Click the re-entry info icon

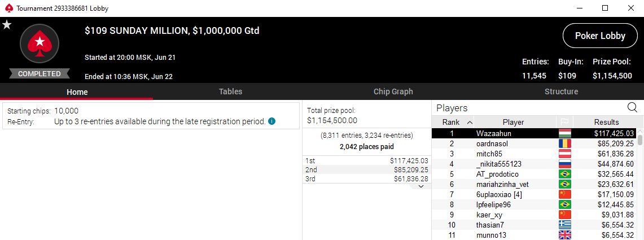pos(272,121)
